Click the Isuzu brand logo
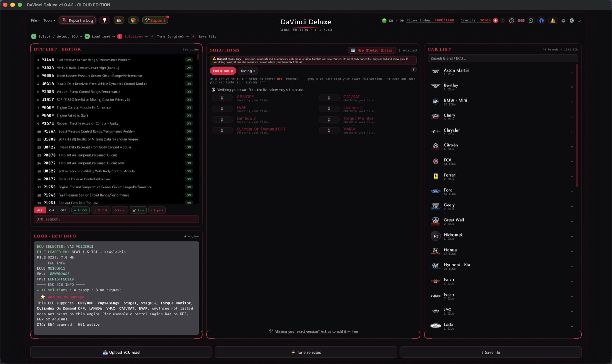This screenshot has width=612, height=364. [435, 281]
